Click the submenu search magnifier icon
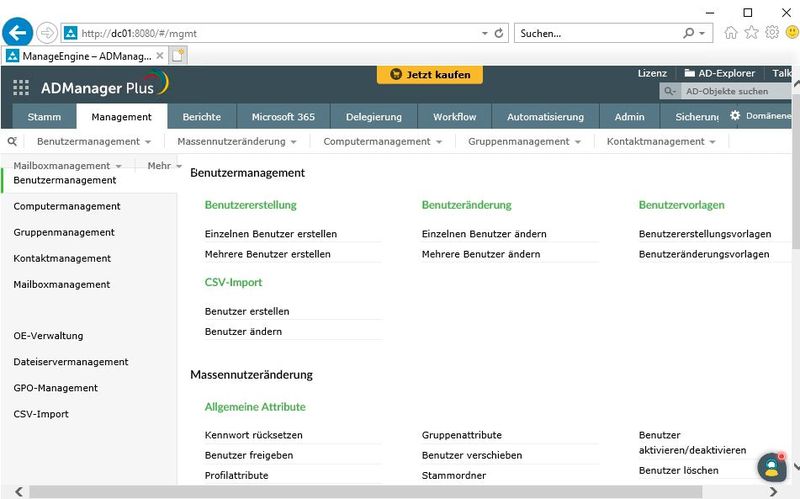The image size is (800, 499). [x=12, y=141]
